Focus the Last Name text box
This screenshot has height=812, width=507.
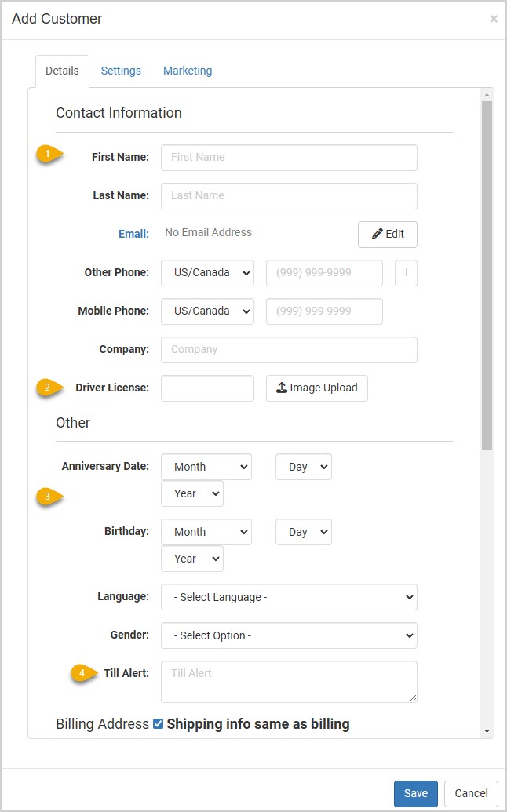[x=289, y=196]
